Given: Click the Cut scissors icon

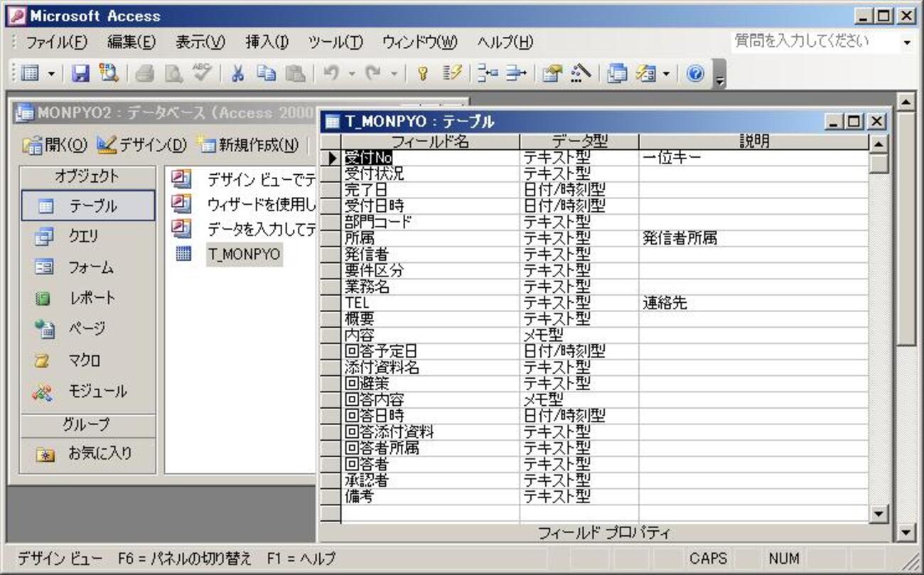Looking at the screenshot, I should point(238,74).
